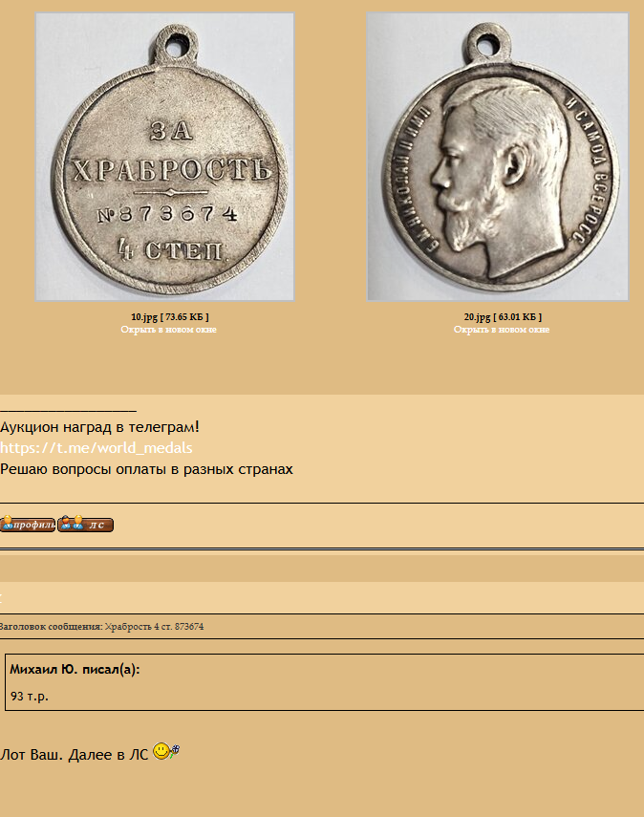Click the 10.jpg file name caption
644x817 pixels.
coord(170,317)
